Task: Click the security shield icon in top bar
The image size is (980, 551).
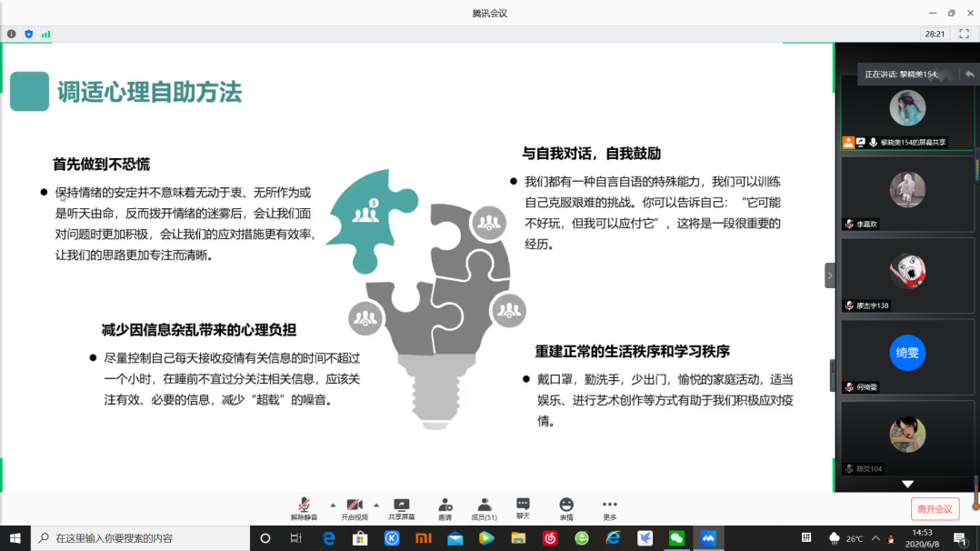Action: (28, 33)
